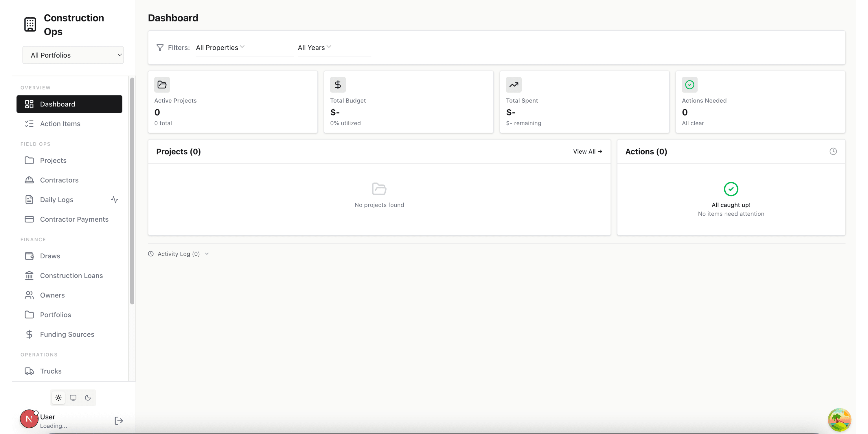Click the empty folder icon above No projects found
The height and width of the screenshot is (434, 868).
379,189
